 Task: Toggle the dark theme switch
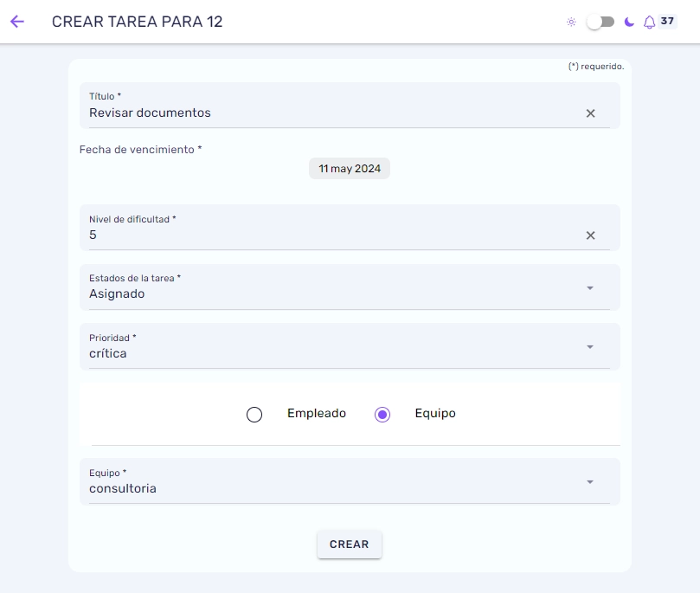point(600,22)
